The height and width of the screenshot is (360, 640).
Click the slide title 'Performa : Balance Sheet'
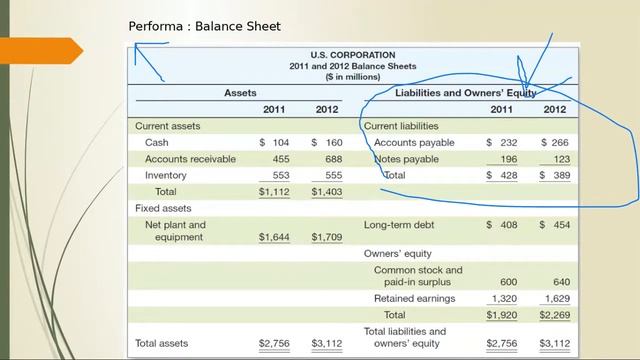pos(204,27)
